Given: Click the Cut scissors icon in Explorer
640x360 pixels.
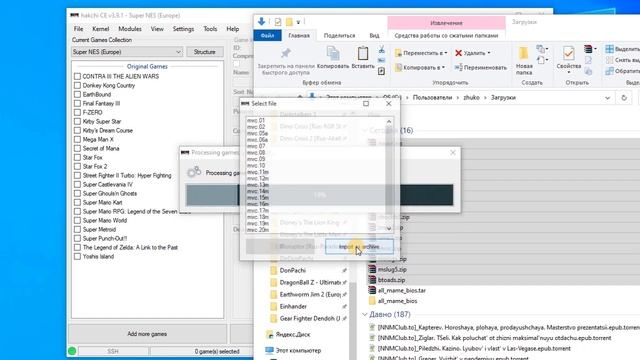Looking at the screenshot, I should [382, 50].
